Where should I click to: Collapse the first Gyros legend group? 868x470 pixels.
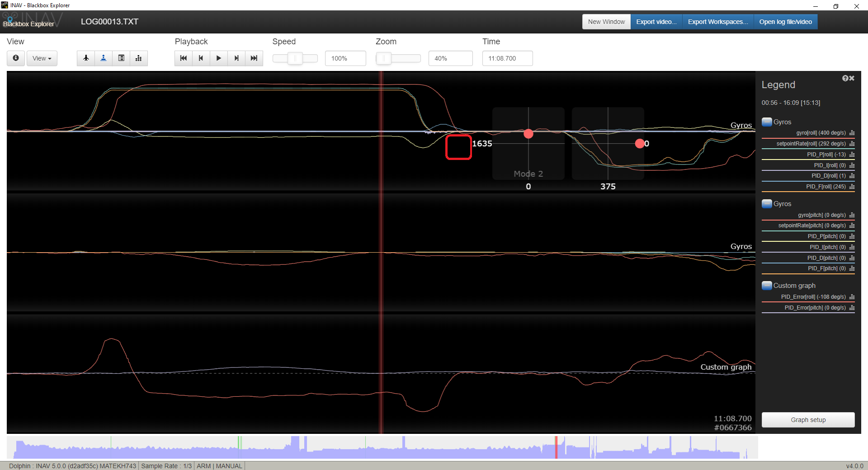pos(767,122)
